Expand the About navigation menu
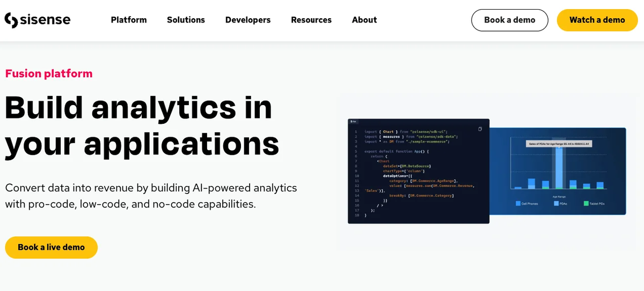 tap(364, 20)
